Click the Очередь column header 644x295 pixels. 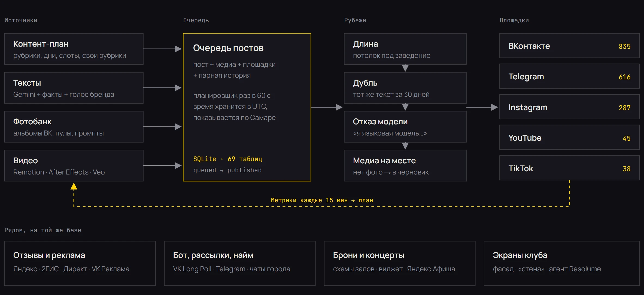tap(196, 20)
